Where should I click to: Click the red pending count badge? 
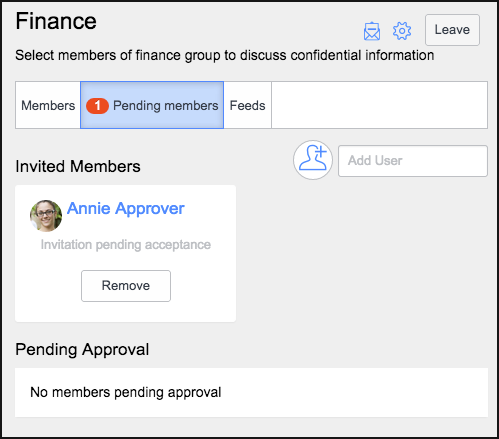[x=97, y=106]
